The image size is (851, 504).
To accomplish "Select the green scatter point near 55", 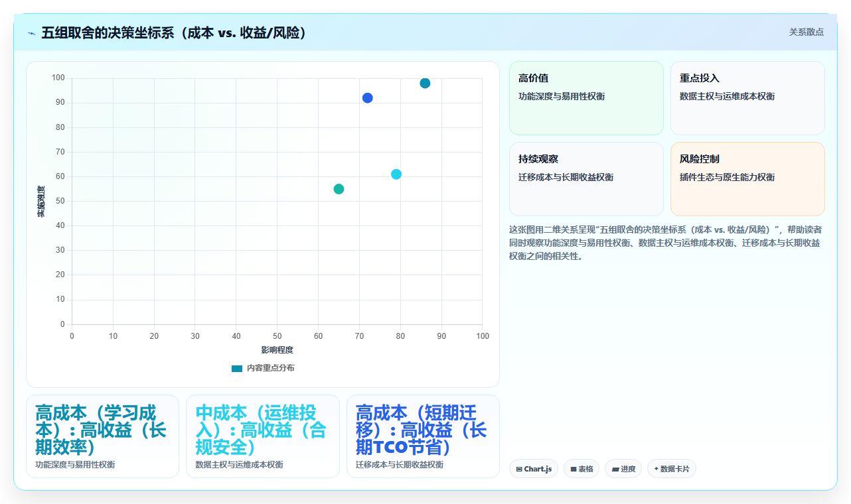I will [x=339, y=189].
